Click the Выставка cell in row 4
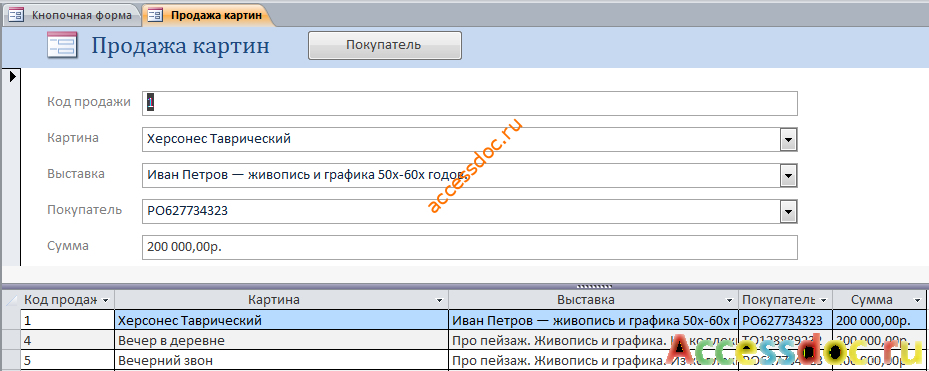Image resolution: width=929 pixels, height=371 pixels. [594, 341]
